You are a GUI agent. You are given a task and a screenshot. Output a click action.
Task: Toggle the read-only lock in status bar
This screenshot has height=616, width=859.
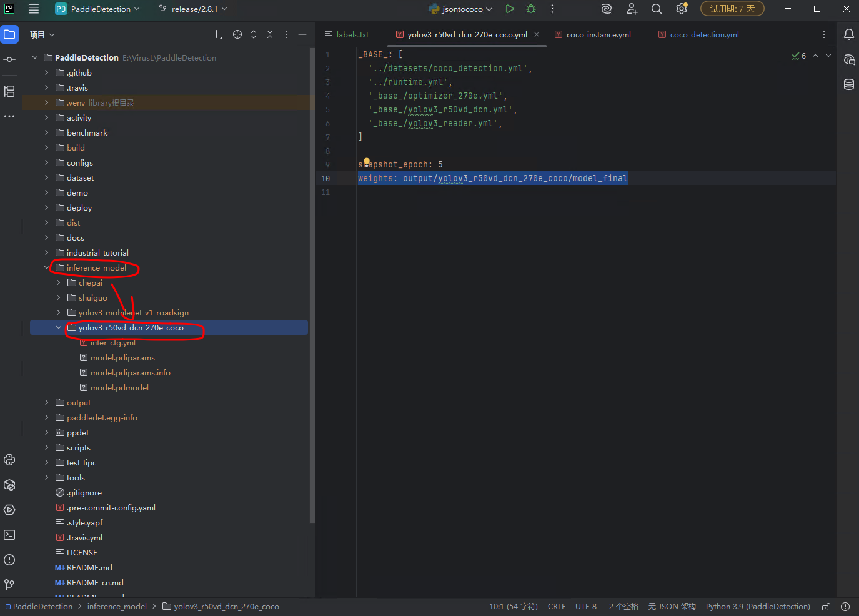pos(826,607)
